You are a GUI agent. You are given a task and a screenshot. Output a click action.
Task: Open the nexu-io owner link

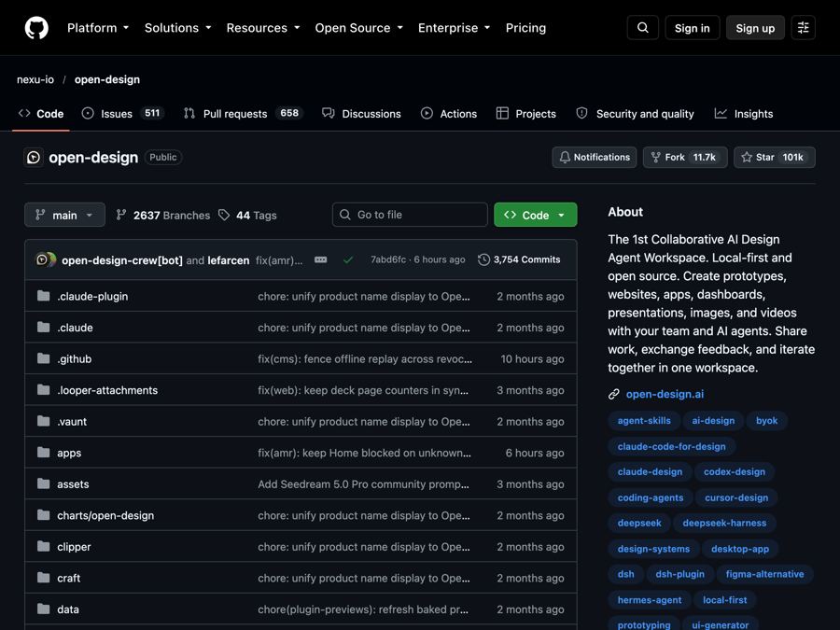tap(35, 80)
